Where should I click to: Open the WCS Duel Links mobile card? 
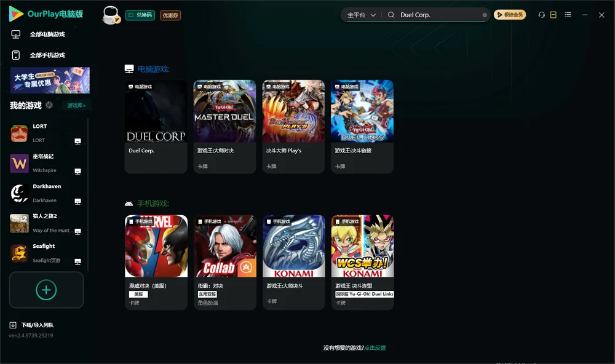pos(362,262)
